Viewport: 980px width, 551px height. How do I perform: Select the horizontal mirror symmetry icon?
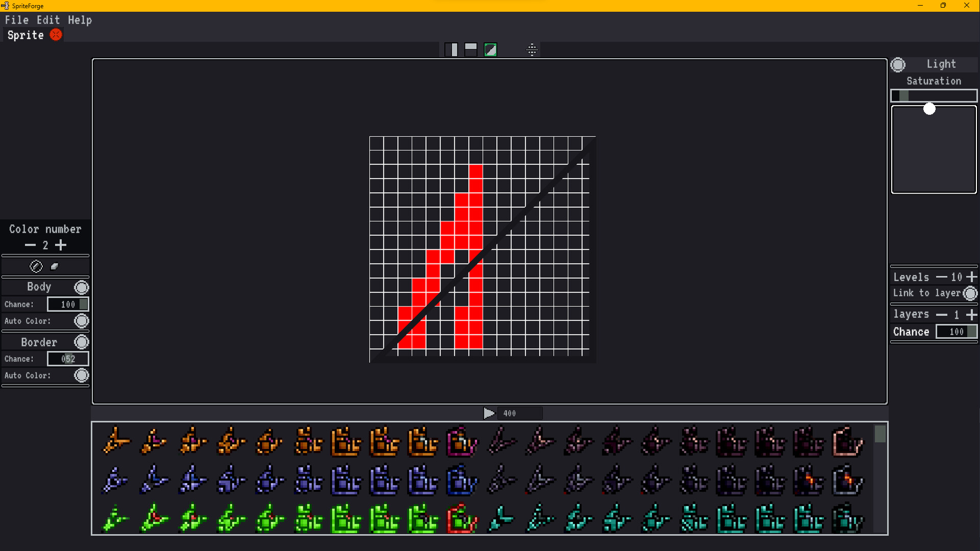click(x=471, y=49)
